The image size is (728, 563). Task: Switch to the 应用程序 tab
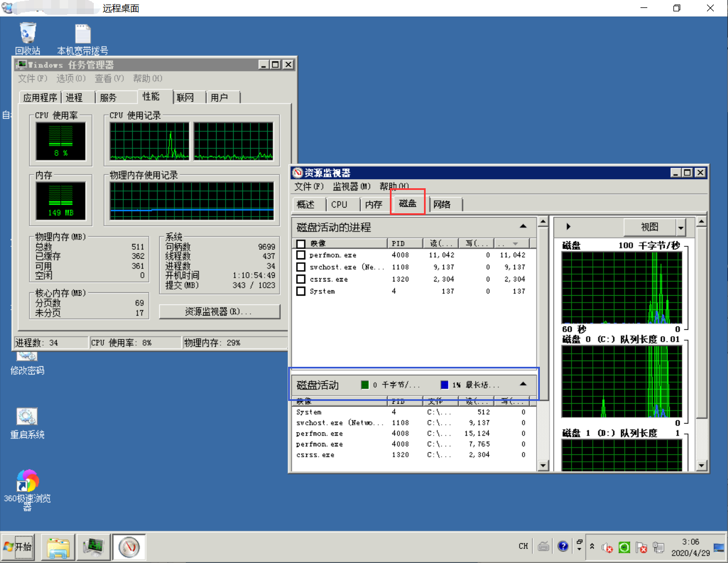pyautogui.click(x=40, y=97)
